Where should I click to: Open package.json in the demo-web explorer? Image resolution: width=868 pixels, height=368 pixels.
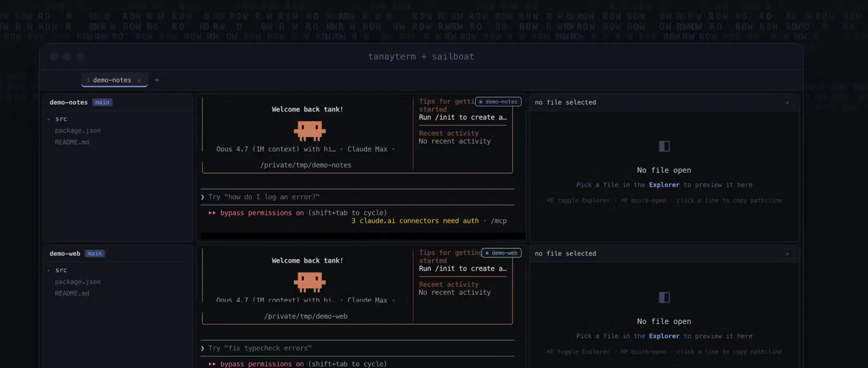coord(78,282)
